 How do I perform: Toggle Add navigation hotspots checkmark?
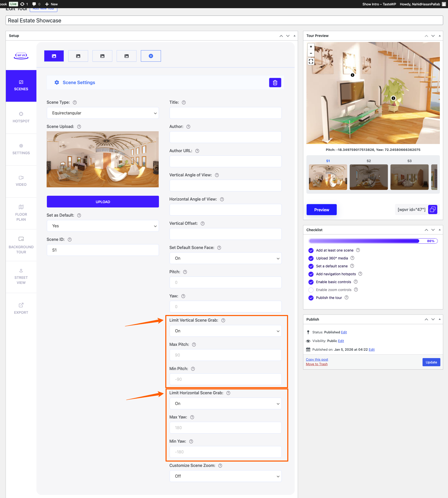pos(311,274)
